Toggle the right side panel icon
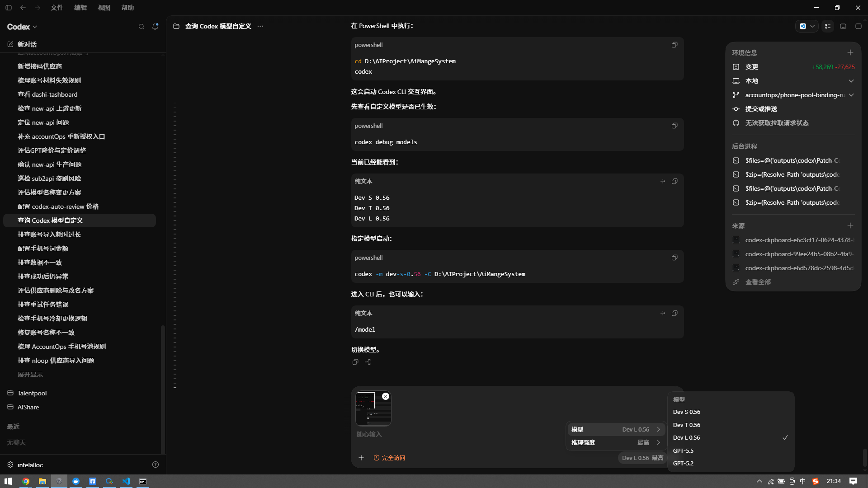 click(858, 26)
